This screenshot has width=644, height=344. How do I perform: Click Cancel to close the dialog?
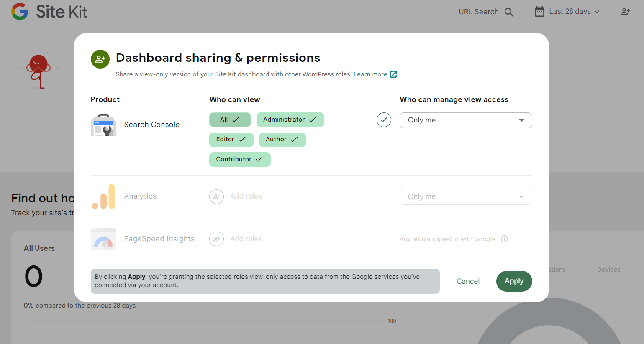[x=468, y=281]
